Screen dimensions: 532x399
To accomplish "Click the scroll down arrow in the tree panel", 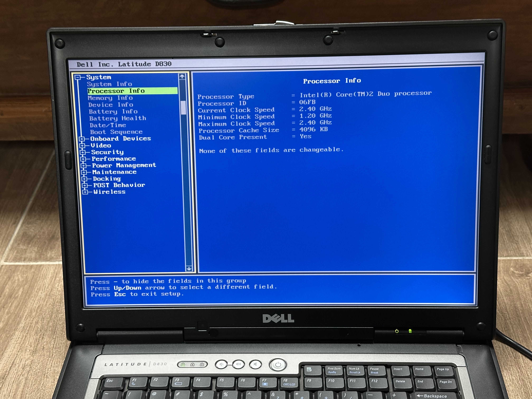I will 189,268.
